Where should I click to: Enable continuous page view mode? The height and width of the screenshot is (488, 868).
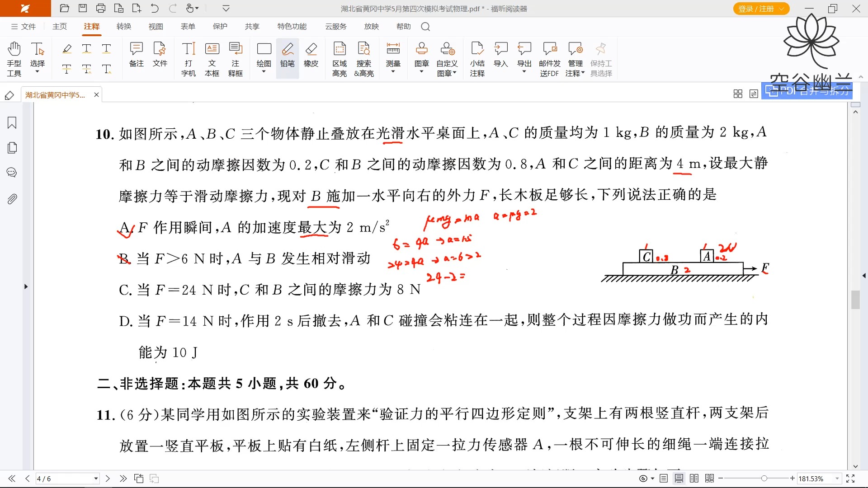pyautogui.click(x=679, y=479)
